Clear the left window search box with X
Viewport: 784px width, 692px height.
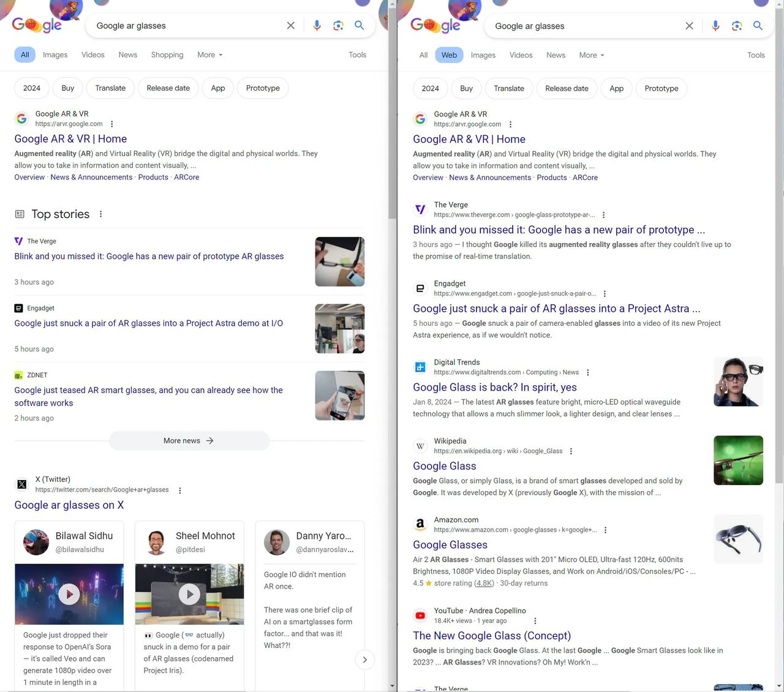(290, 26)
